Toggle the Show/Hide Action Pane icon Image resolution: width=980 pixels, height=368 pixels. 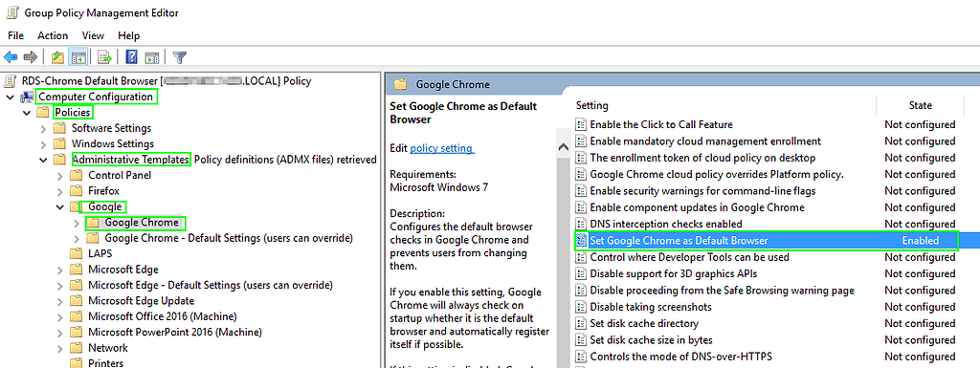click(152, 57)
